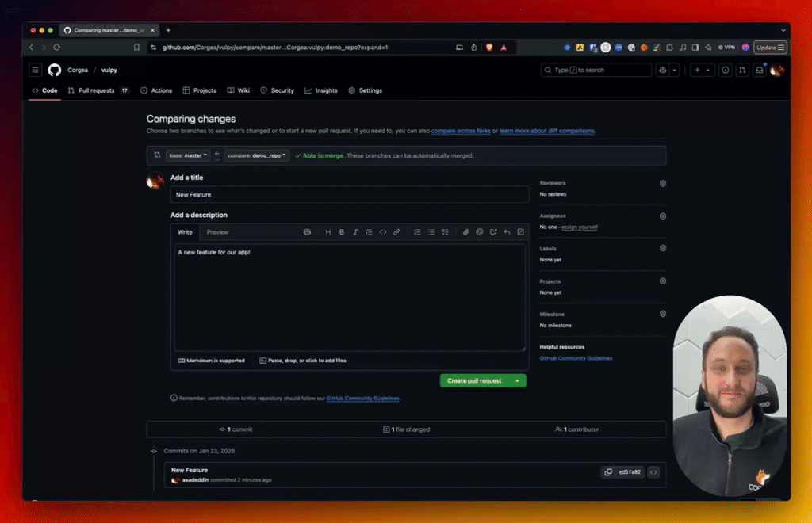Insert code formatting in description
812x523 pixels.
(x=383, y=232)
